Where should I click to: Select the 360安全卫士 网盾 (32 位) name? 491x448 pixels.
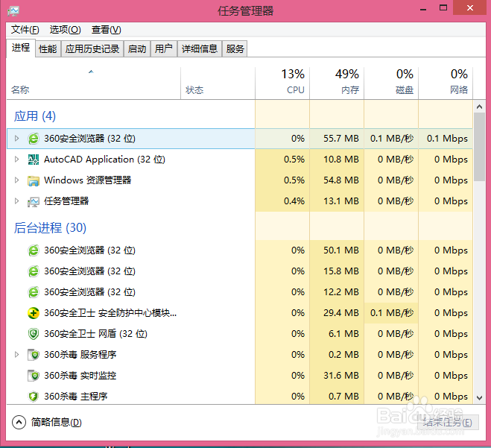(96, 334)
